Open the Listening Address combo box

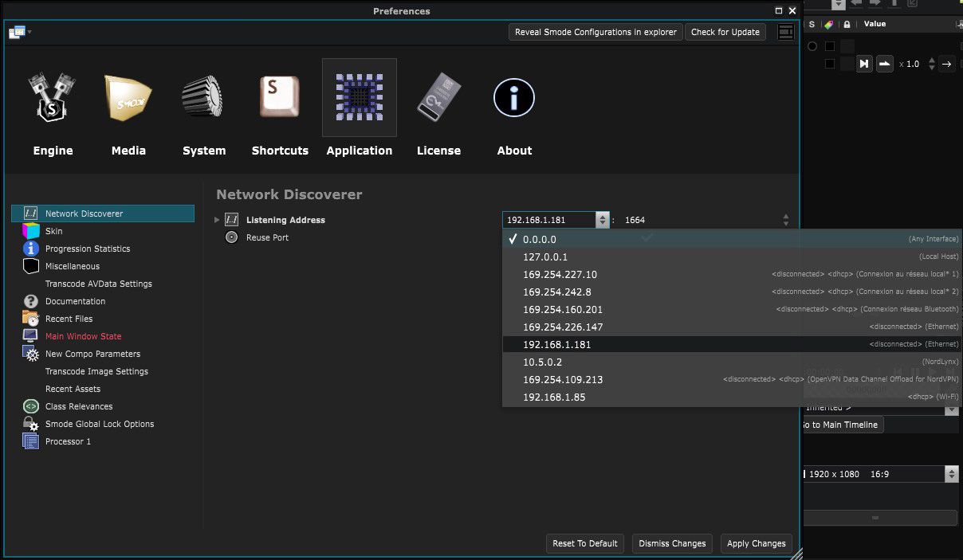pos(556,220)
